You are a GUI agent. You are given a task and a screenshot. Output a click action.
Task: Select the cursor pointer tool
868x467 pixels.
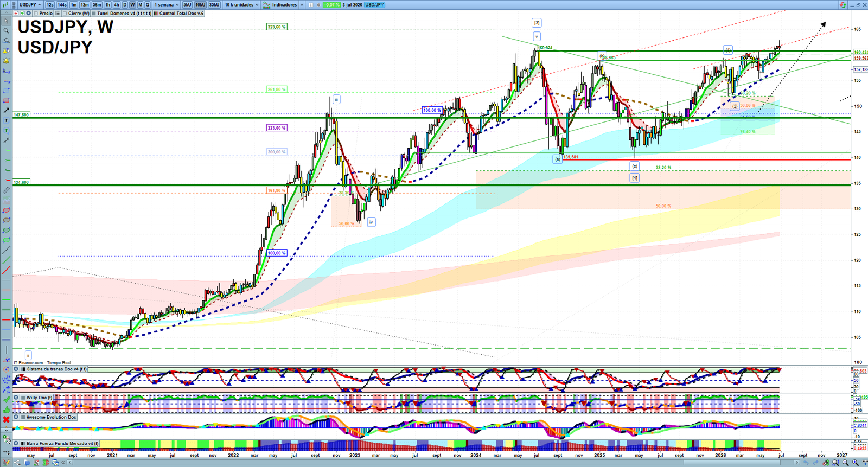pos(6,21)
